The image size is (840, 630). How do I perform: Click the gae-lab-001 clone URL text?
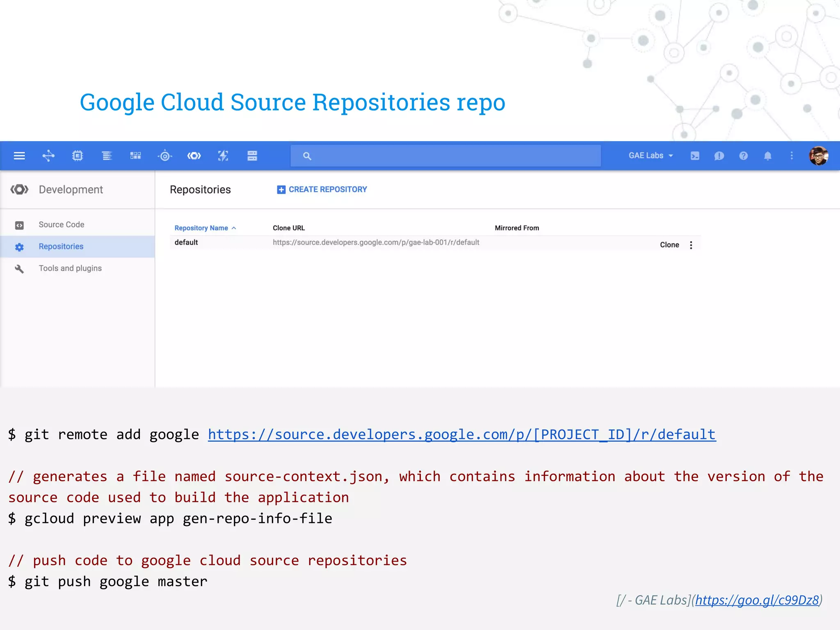point(376,242)
